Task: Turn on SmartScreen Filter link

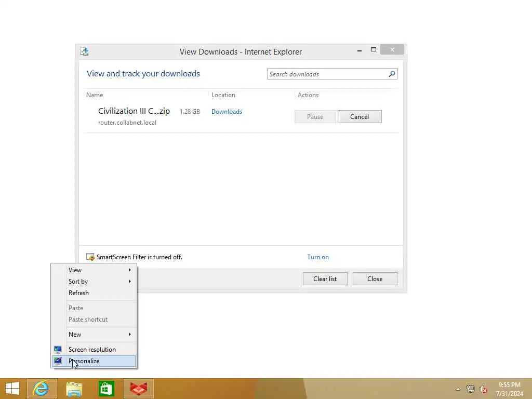Action: [318, 257]
